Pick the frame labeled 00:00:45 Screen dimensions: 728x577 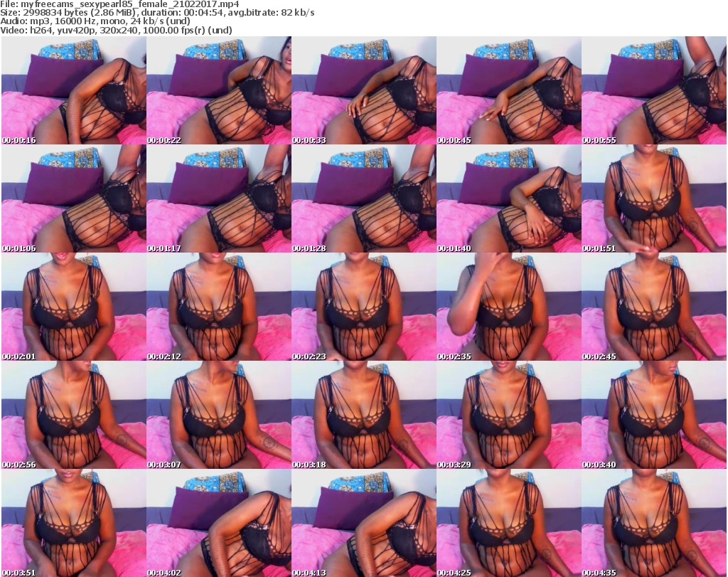509,90
